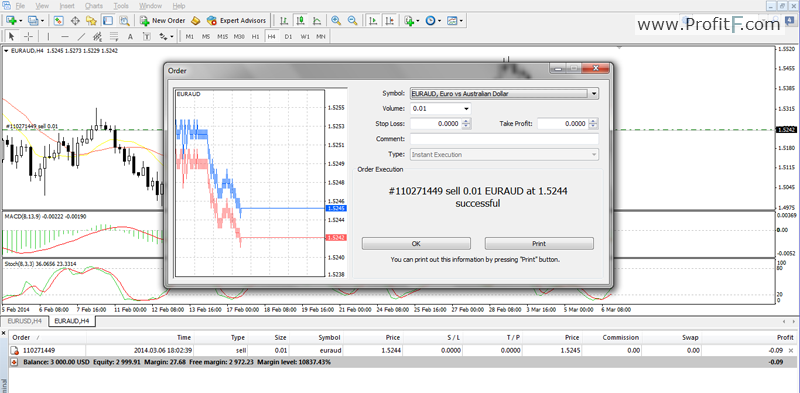Switch to M15 timeframe
800x393 pixels.
point(222,37)
